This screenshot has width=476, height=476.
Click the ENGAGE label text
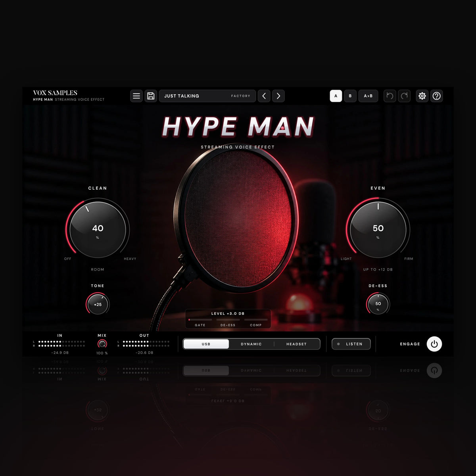[x=410, y=344]
